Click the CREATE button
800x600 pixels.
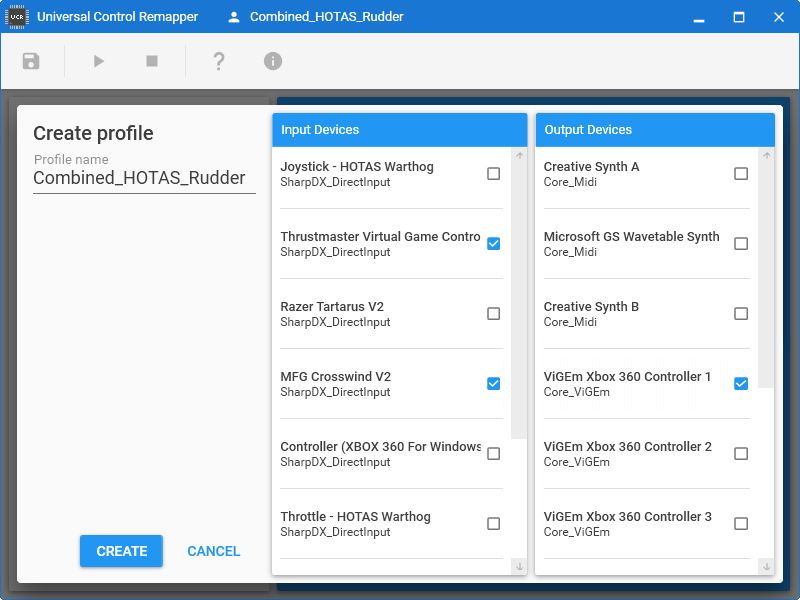121,551
